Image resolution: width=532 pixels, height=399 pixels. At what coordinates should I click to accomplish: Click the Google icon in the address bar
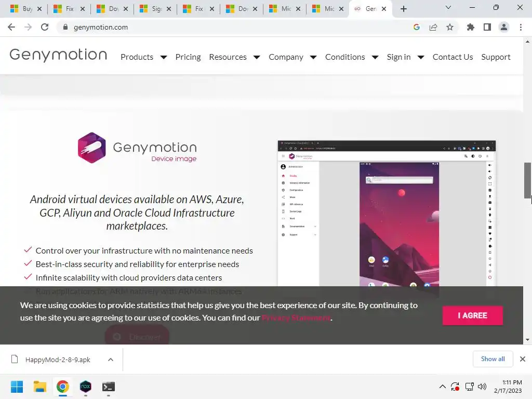tap(417, 27)
